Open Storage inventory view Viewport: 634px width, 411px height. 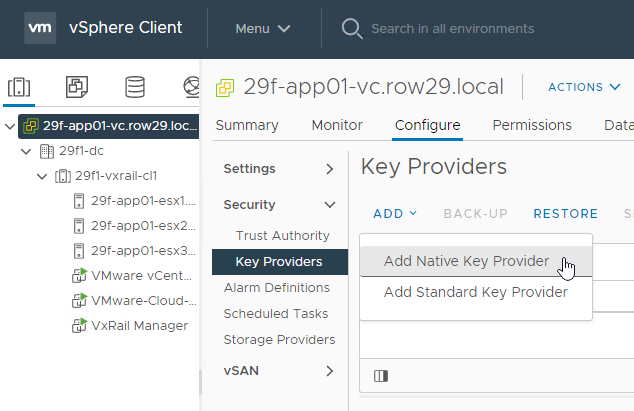[x=135, y=87]
